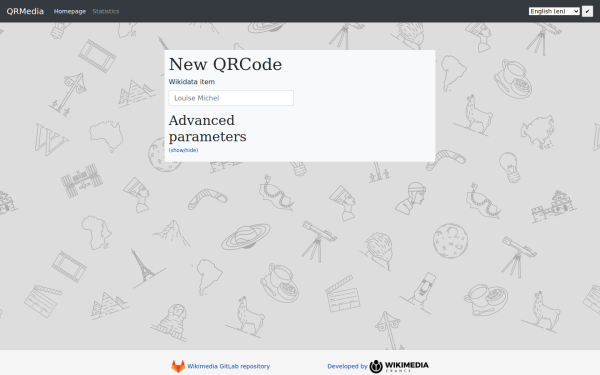Open the QRMedia brand link
The image size is (600, 375).
[x=25, y=11]
